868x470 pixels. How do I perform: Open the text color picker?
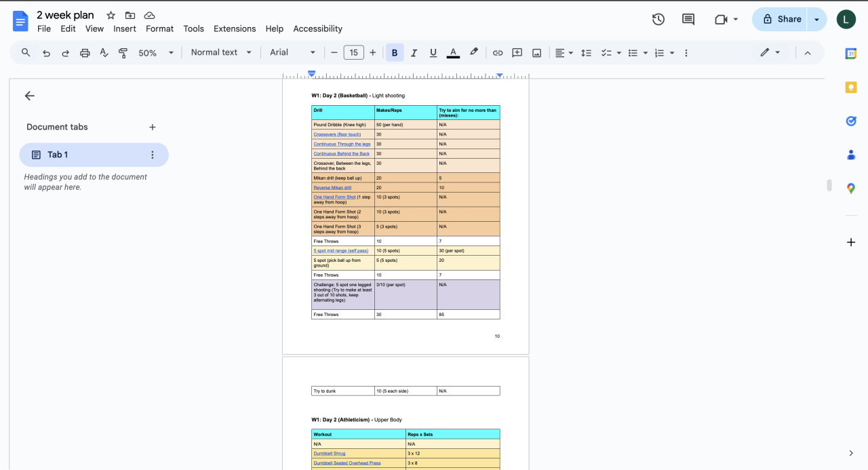pyautogui.click(x=453, y=53)
